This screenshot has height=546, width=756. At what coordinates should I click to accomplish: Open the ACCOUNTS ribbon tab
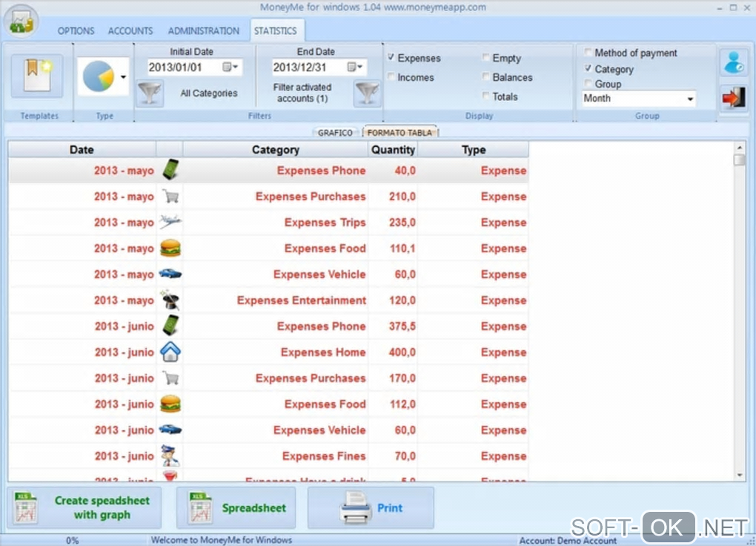[130, 31]
